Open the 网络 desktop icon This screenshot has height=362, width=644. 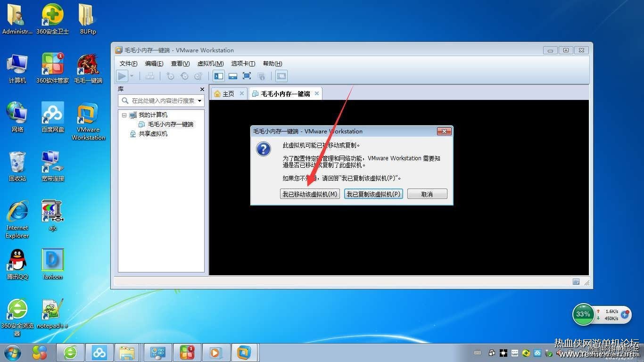pyautogui.click(x=17, y=117)
